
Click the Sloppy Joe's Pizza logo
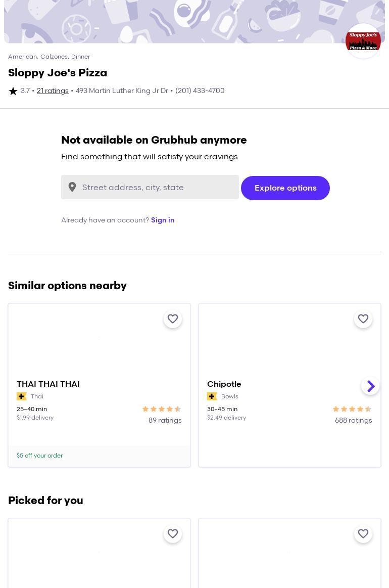tap(363, 41)
